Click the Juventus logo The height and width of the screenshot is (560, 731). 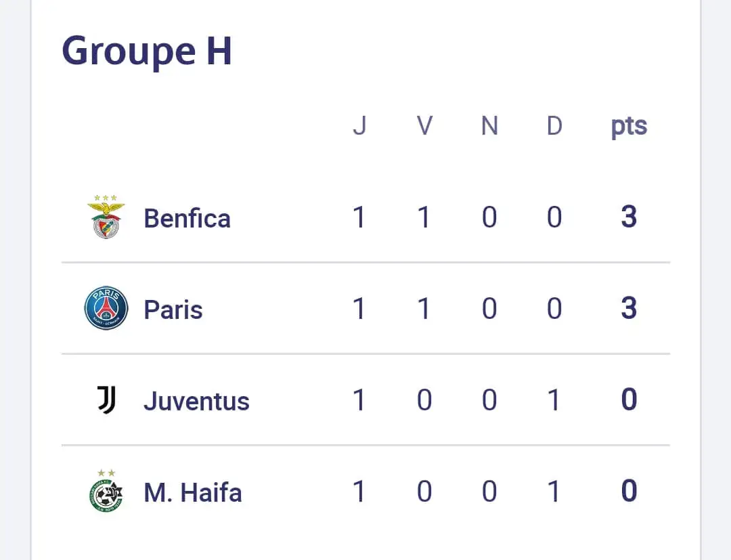(x=106, y=400)
